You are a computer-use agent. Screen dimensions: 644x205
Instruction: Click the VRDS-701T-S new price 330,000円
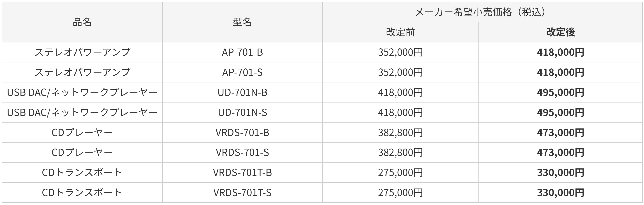(x=560, y=192)
